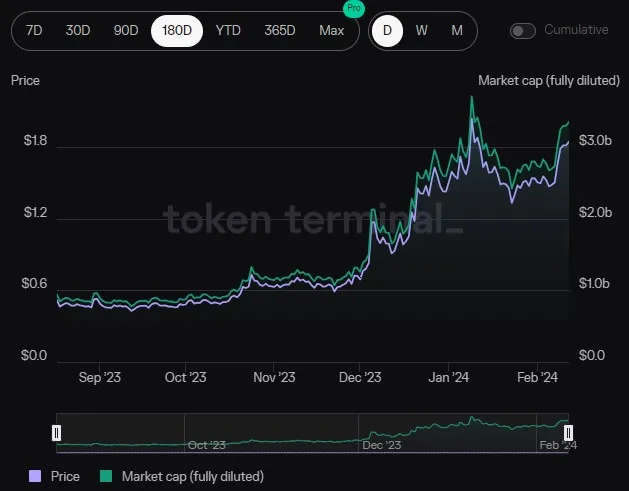
Task: Select the Max time range
Action: [x=331, y=30]
